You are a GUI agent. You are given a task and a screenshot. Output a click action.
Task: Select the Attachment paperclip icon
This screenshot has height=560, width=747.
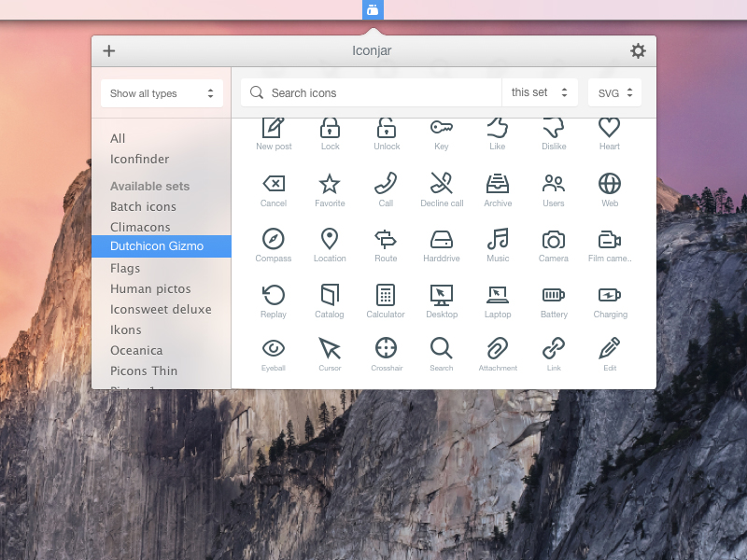pos(498,348)
